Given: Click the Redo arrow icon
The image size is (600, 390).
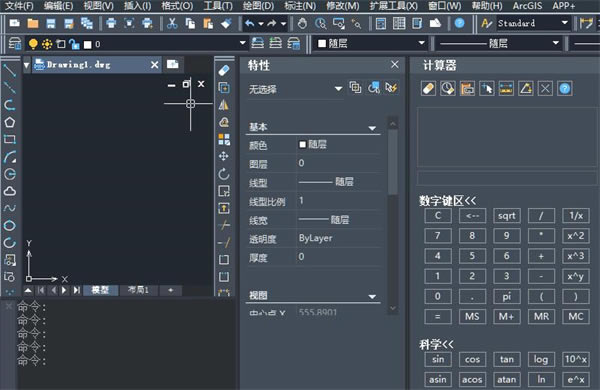Looking at the screenshot, I should [x=272, y=24].
